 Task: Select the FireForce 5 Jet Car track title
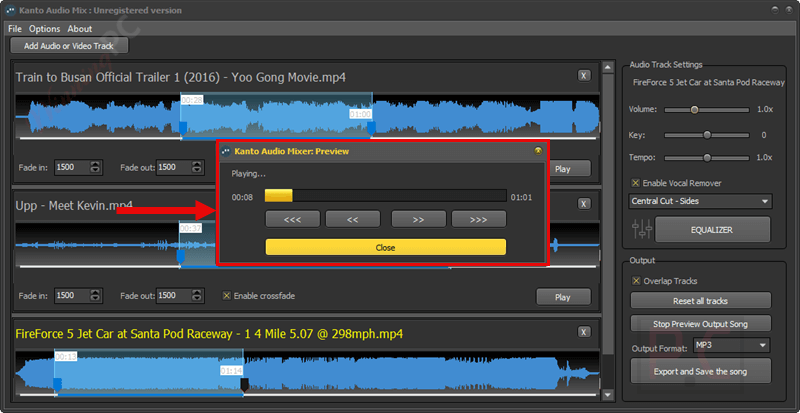[209, 334]
